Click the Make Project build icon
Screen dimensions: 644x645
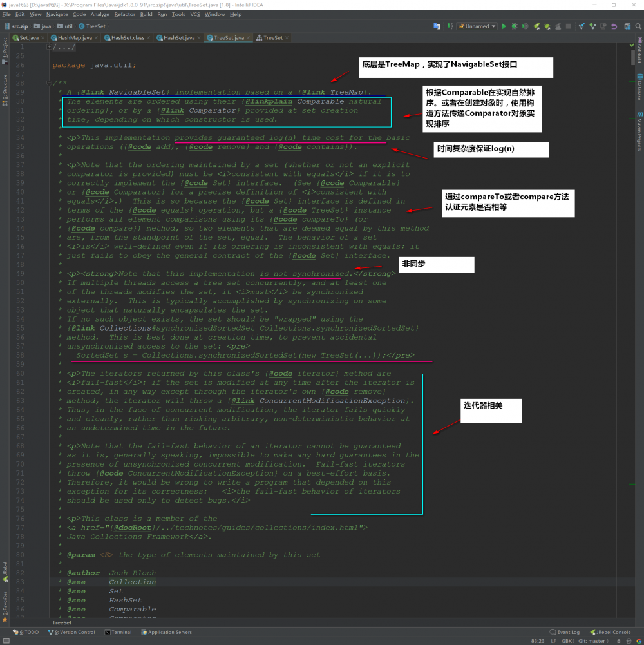coord(451,26)
